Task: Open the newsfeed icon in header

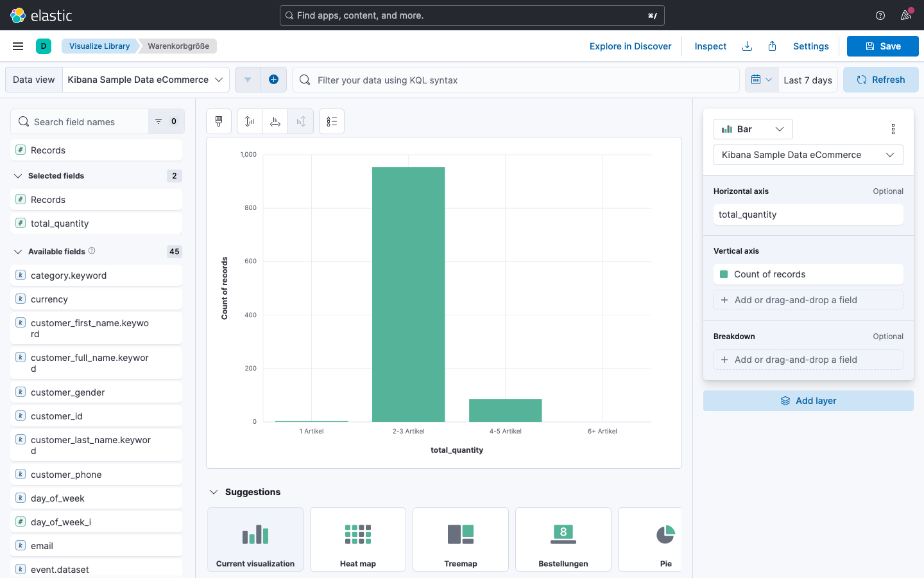Action: [x=906, y=15]
